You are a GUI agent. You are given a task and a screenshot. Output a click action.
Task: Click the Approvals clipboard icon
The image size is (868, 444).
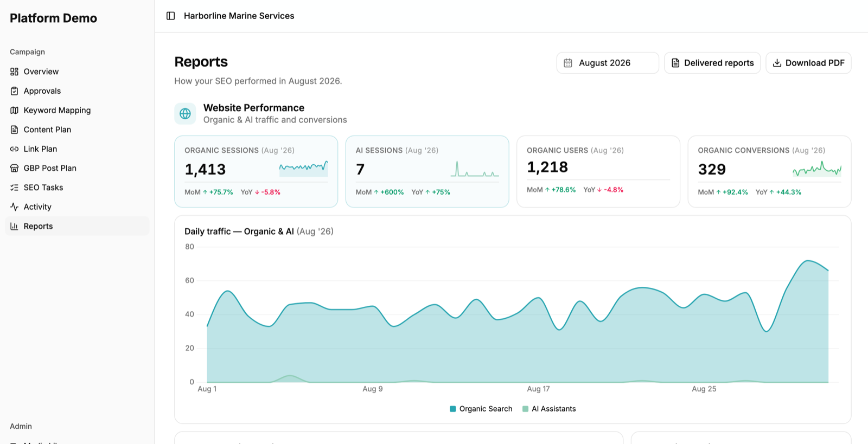pyautogui.click(x=14, y=91)
